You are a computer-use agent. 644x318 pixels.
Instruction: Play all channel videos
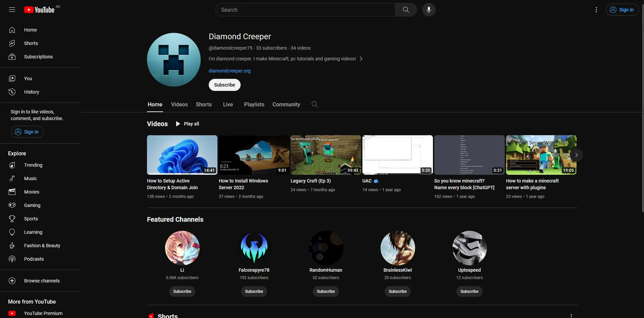tap(187, 124)
